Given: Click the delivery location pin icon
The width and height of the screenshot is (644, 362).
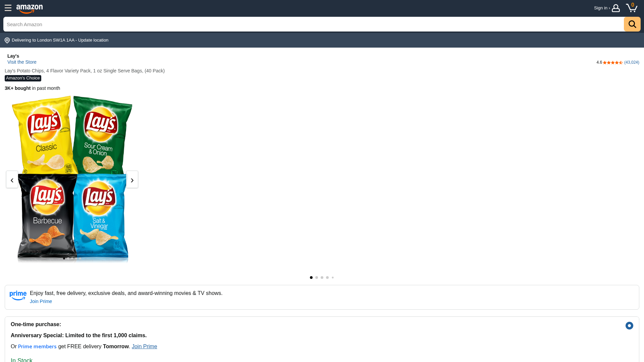Looking at the screenshot, I should click(x=7, y=40).
